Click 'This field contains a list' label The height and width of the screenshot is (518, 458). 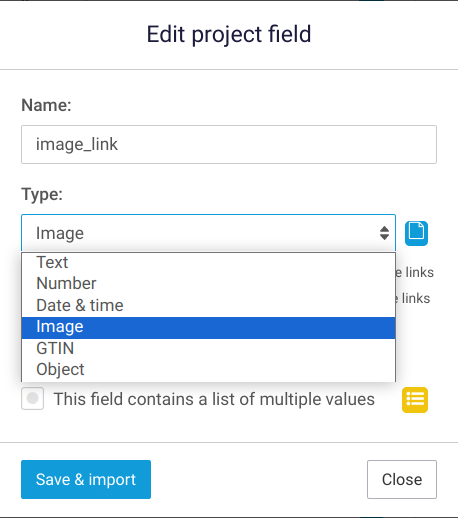coord(214,399)
